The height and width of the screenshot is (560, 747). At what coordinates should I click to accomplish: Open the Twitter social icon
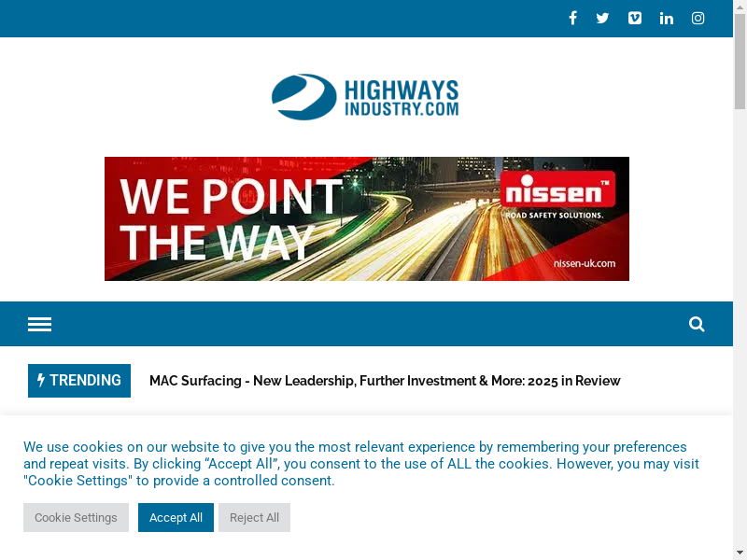(602, 18)
